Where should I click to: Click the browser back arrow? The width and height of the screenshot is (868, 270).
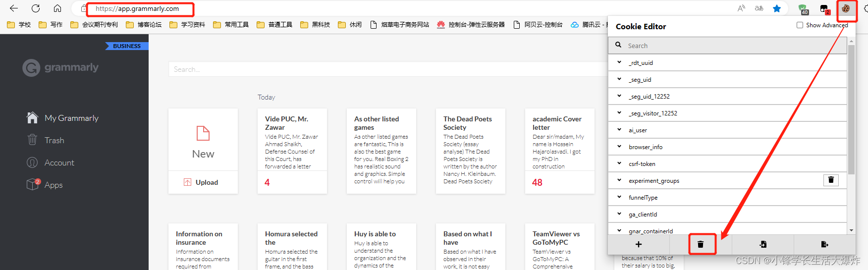click(x=14, y=8)
